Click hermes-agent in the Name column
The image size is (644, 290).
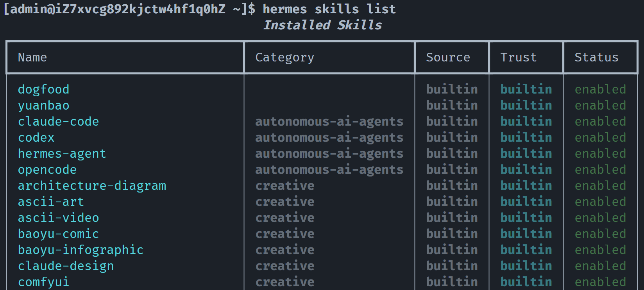[x=62, y=154]
